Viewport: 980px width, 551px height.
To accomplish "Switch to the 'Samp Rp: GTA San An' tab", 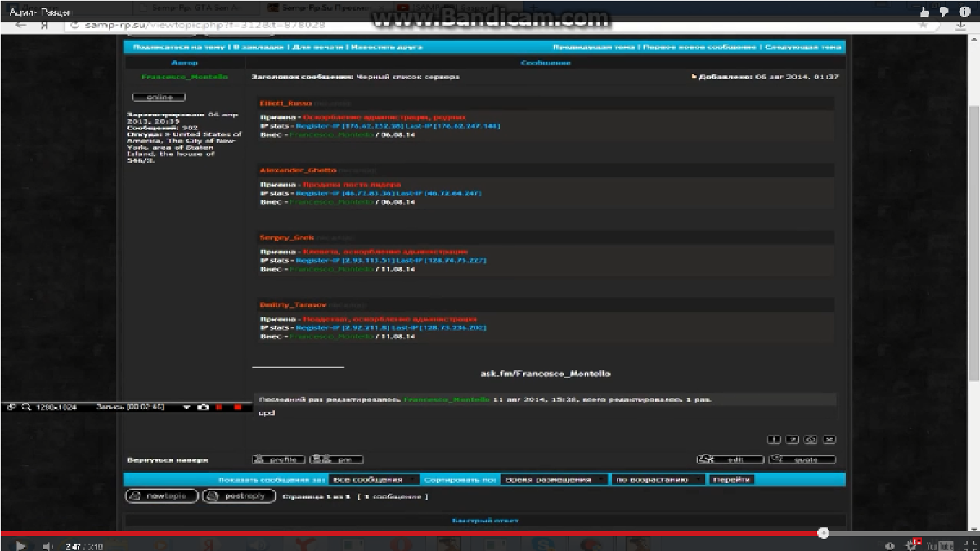I will tap(194, 8).
